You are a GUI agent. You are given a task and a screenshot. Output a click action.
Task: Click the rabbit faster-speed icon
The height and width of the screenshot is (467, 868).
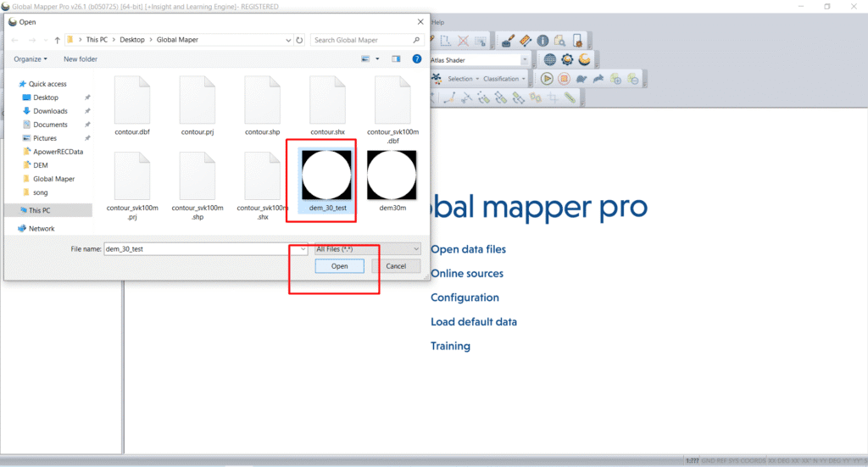coord(598,79)
